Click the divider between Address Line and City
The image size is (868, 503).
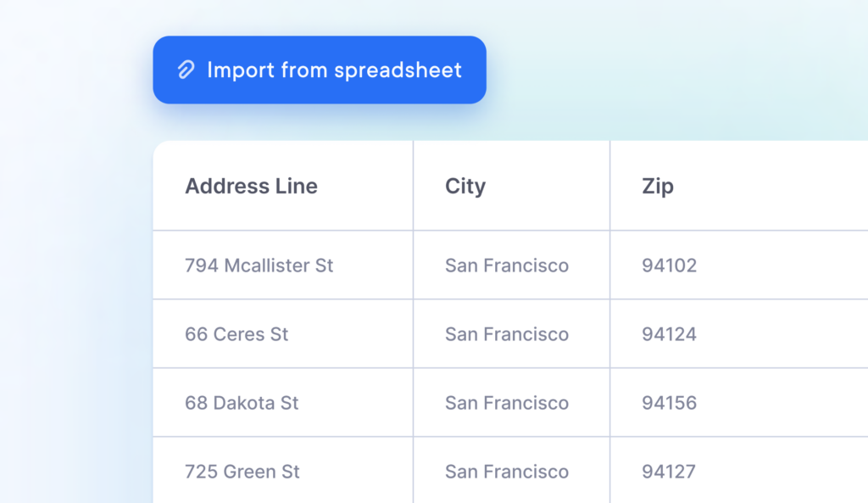point(414,186)
